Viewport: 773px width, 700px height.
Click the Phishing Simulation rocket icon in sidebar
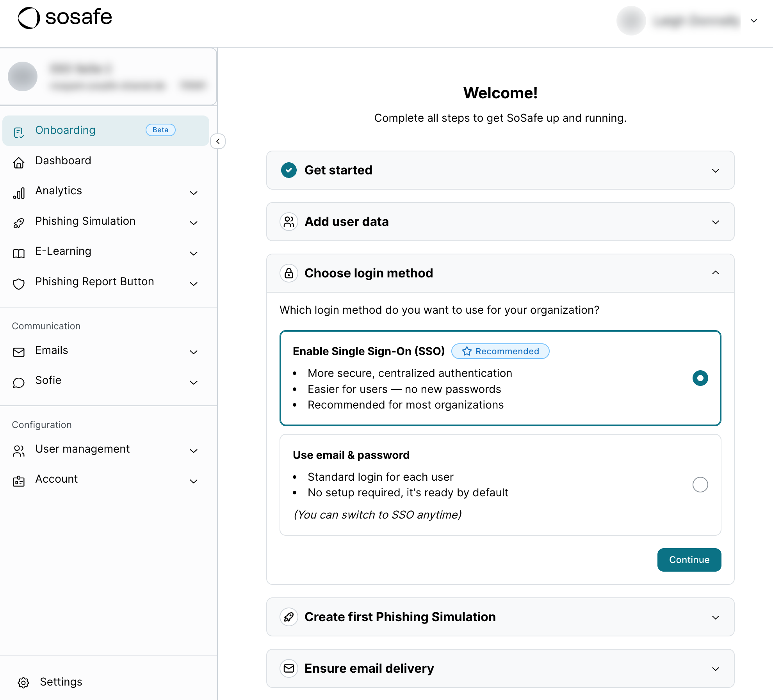[19, 223]
